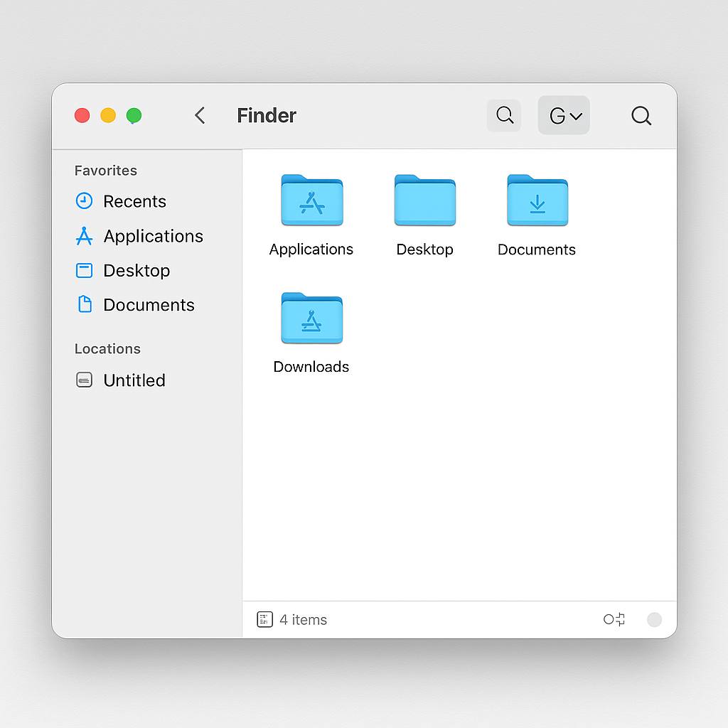This screenshot has height=728, width=728.
Task: Select the Locations section header
Action: (x=107, y=349)
